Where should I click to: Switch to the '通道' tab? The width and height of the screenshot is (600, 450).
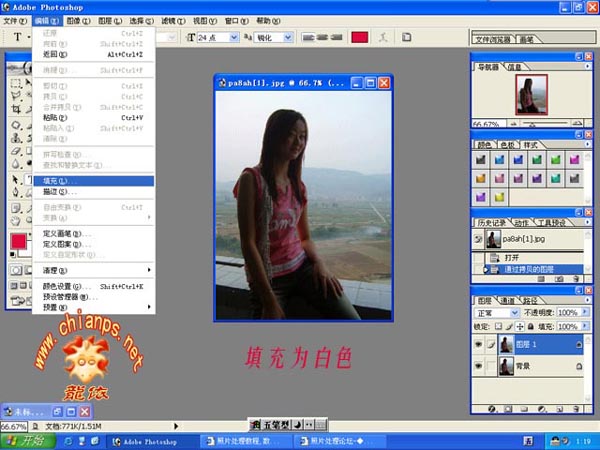(507, 300)
